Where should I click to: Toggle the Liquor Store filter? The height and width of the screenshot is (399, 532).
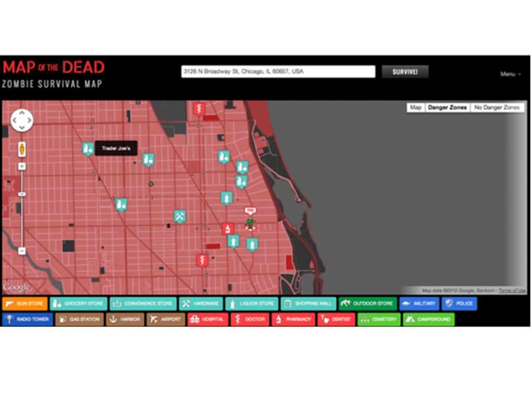(252, 303)
